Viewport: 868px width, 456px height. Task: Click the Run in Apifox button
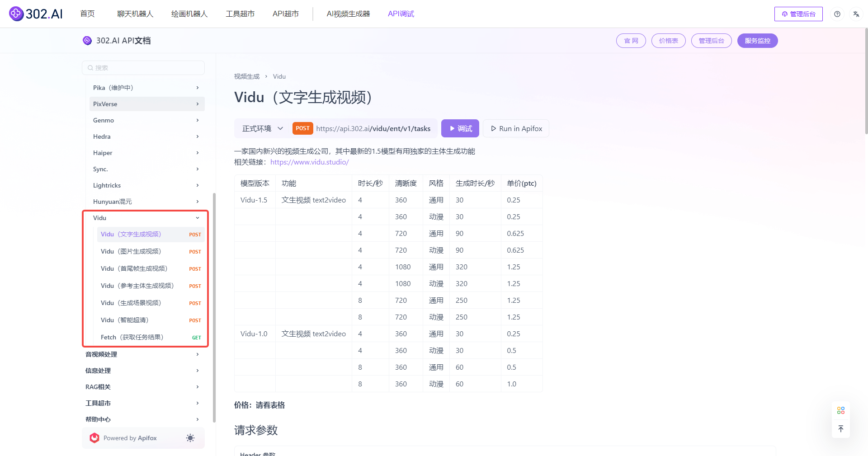click(516, 129)
